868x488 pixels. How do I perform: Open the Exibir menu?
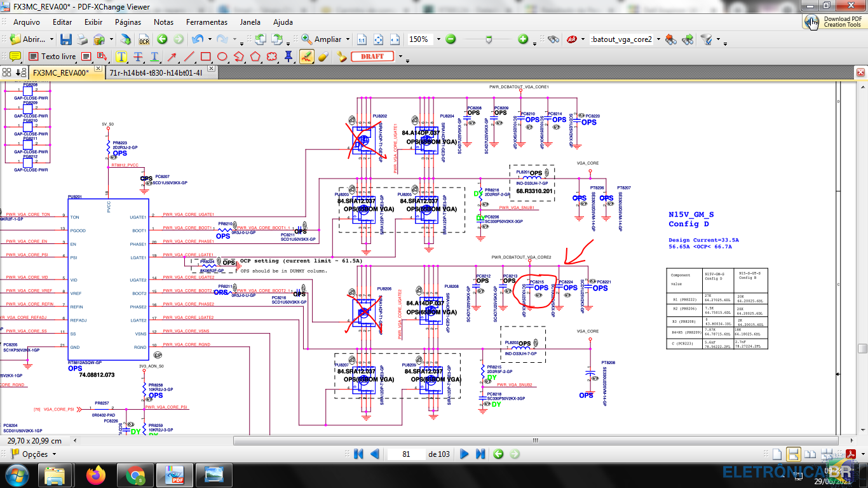(93, 22)
